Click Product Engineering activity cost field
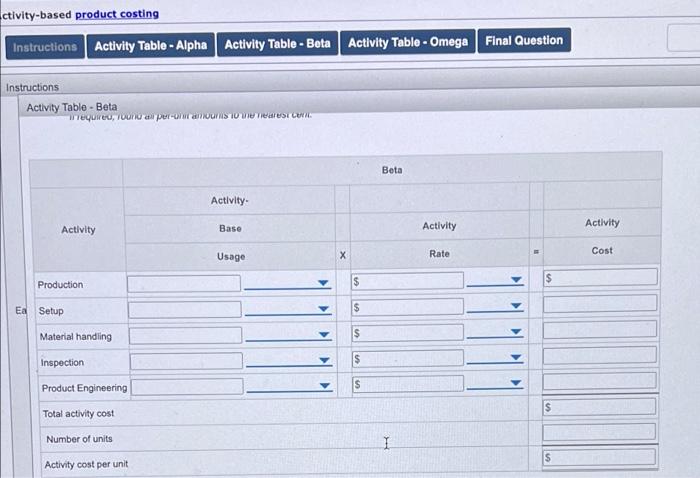 [x=600, y=381]
